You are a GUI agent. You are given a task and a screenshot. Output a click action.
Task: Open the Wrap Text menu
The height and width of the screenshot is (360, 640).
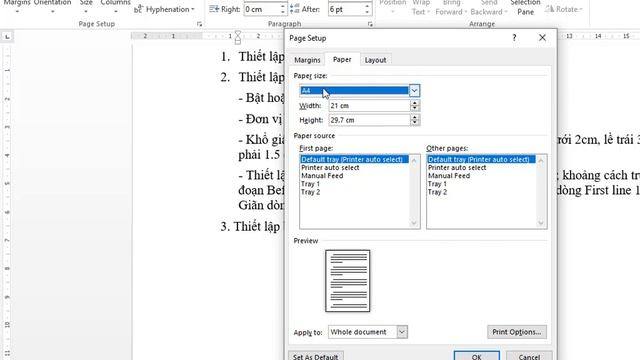[420, 7]
